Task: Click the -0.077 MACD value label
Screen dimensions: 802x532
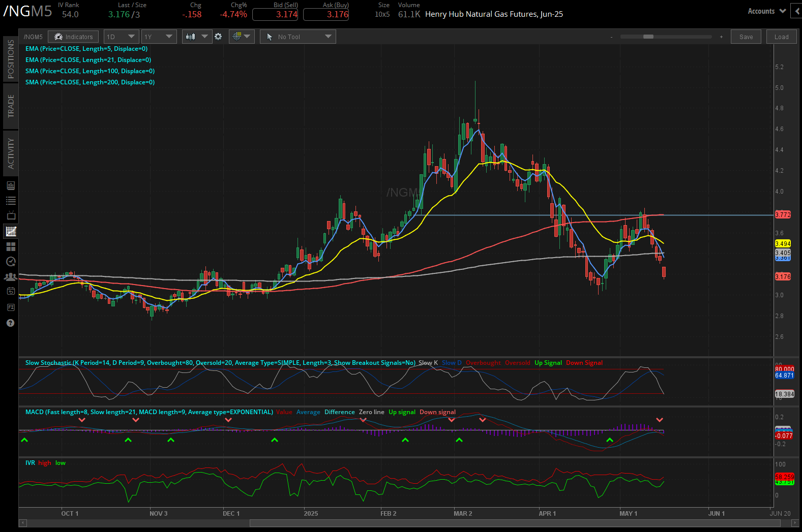Action: (x=784, y=436)
